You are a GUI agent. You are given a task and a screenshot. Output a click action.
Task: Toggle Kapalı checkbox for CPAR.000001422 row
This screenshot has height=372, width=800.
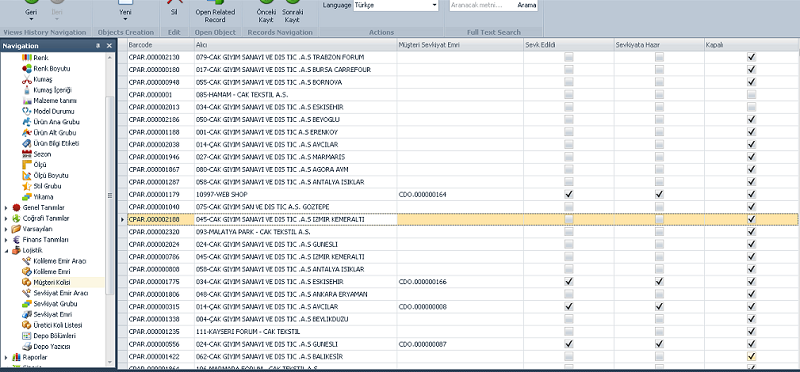[751, 357]
